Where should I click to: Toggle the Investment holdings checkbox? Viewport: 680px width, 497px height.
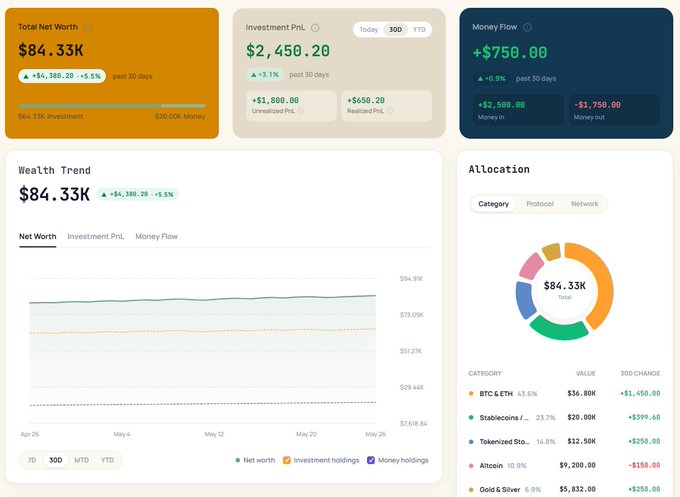click(x=287, y=460)
